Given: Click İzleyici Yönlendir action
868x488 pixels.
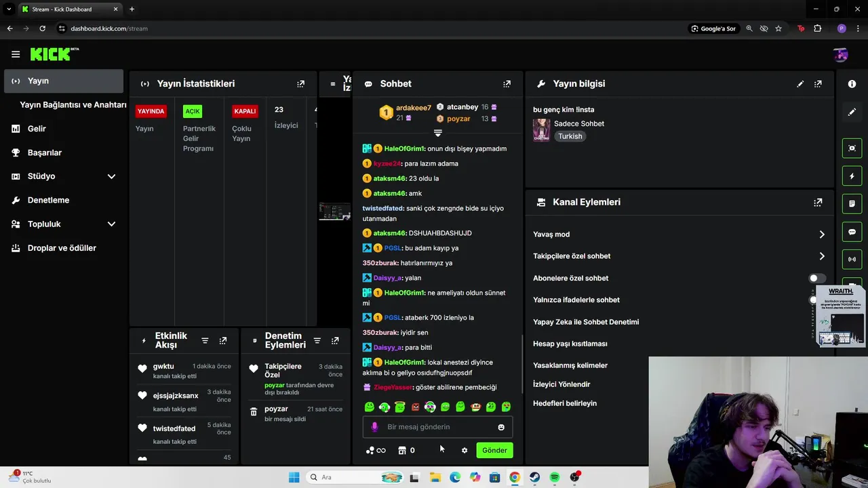Looking at the screenshot, I should point(561,384).
